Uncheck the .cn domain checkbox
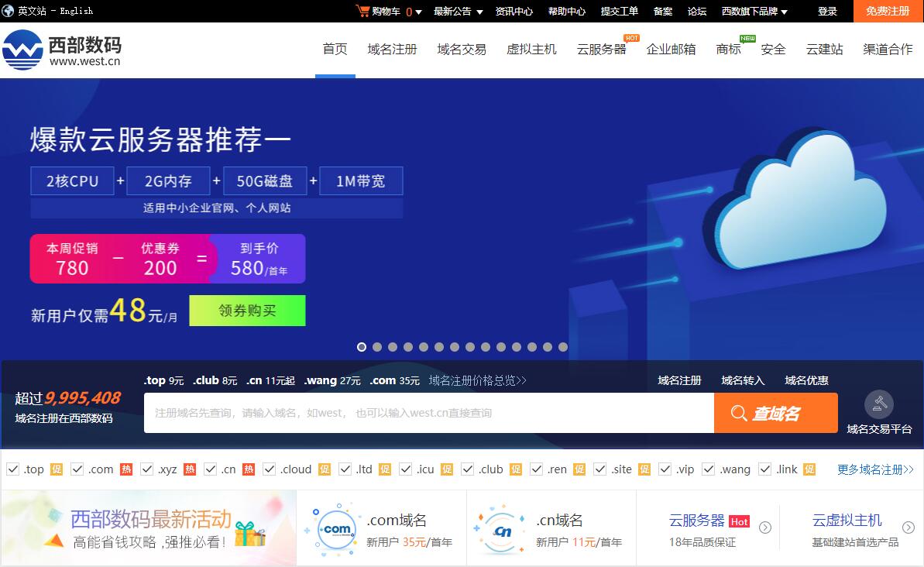 [x=210, y=469]
